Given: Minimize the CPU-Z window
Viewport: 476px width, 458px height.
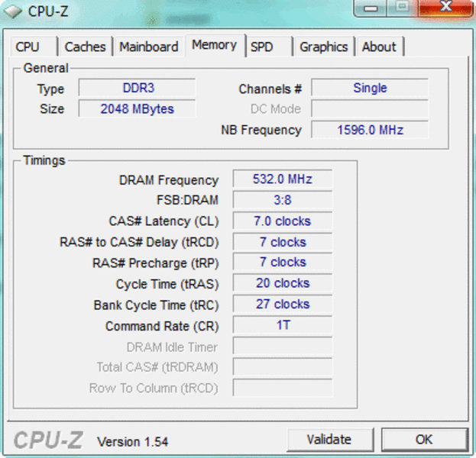Looking at the screenshot, I should [x=371, y=8].
